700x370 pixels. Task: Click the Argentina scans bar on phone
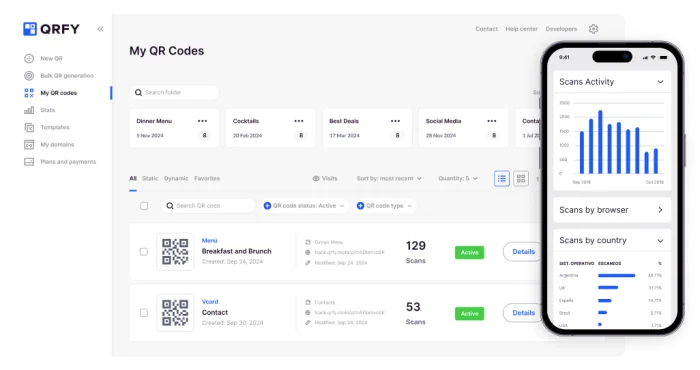tap(616, 276)
